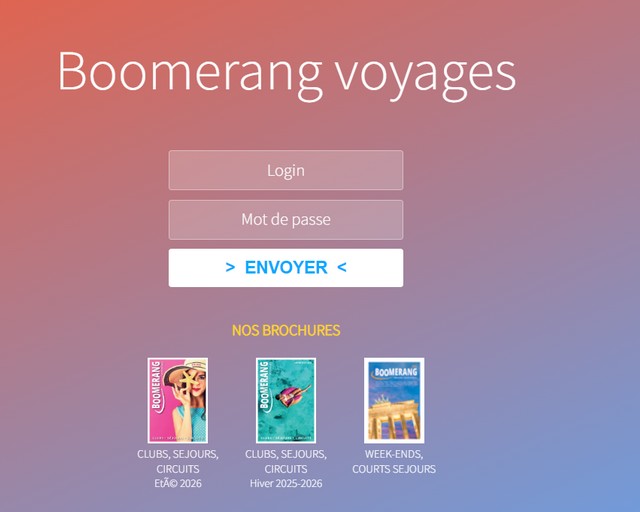
Task: Focus the Mot de passe field
Action: point(286,220)
